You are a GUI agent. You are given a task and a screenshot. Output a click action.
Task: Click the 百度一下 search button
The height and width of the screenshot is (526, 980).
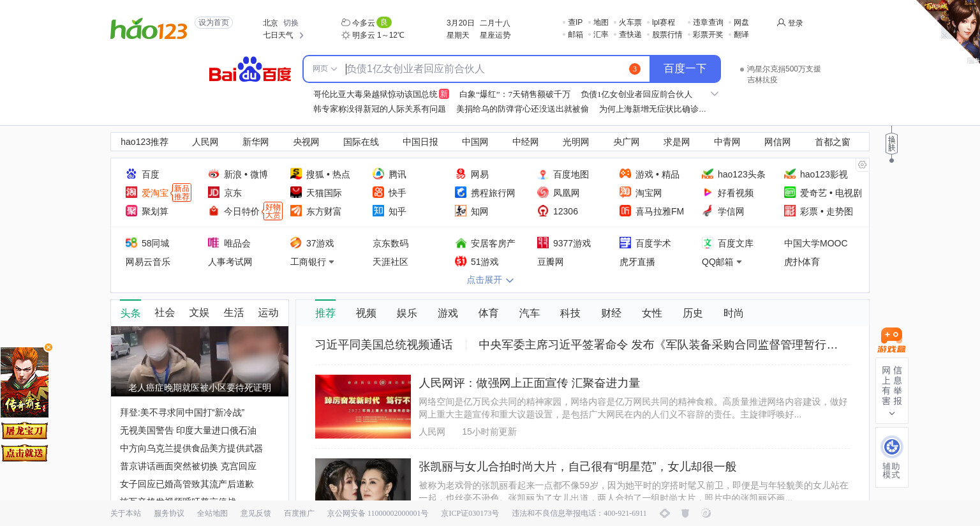pos(685,69)
